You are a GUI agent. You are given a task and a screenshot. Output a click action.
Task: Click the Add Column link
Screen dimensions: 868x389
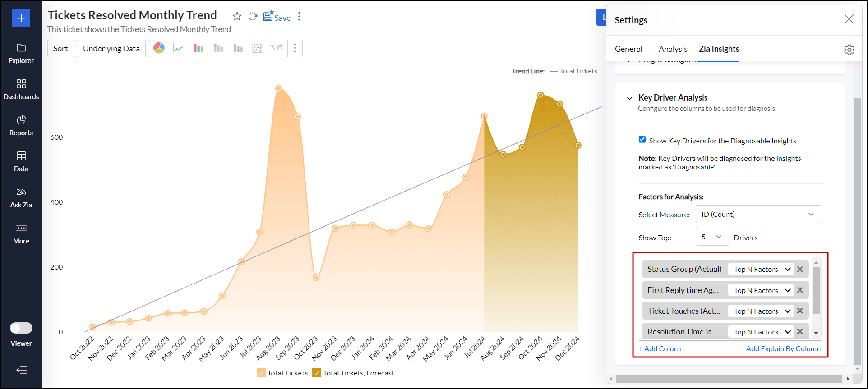661,348
